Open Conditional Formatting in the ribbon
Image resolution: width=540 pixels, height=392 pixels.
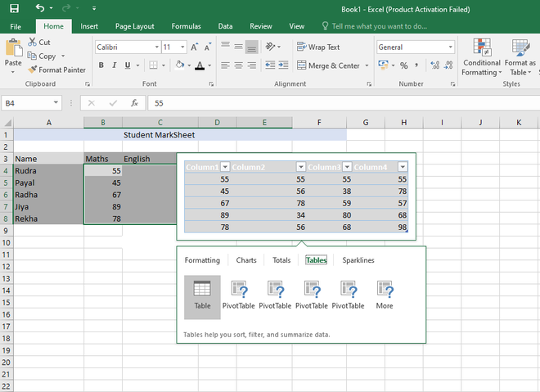click(481, 56)
